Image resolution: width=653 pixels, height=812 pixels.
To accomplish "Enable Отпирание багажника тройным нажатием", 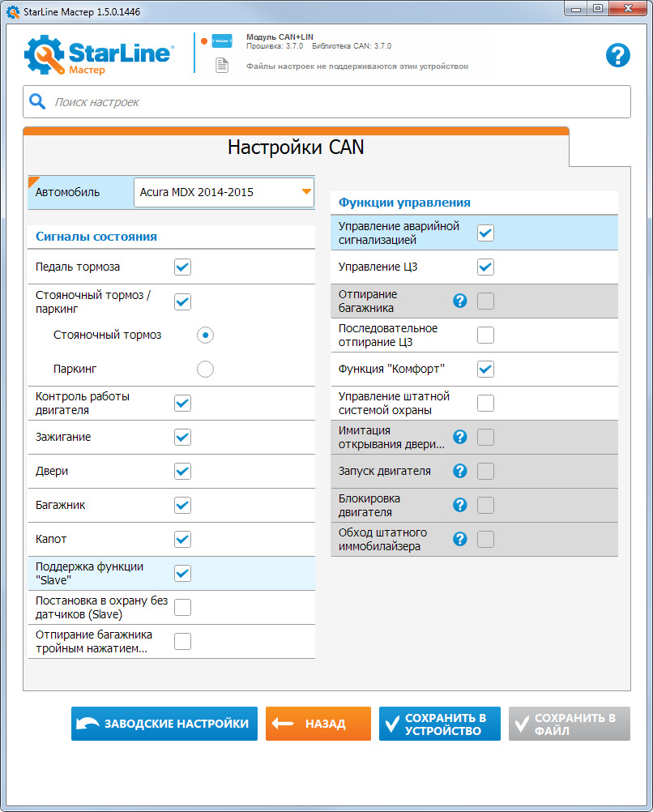I will point(183,642).
